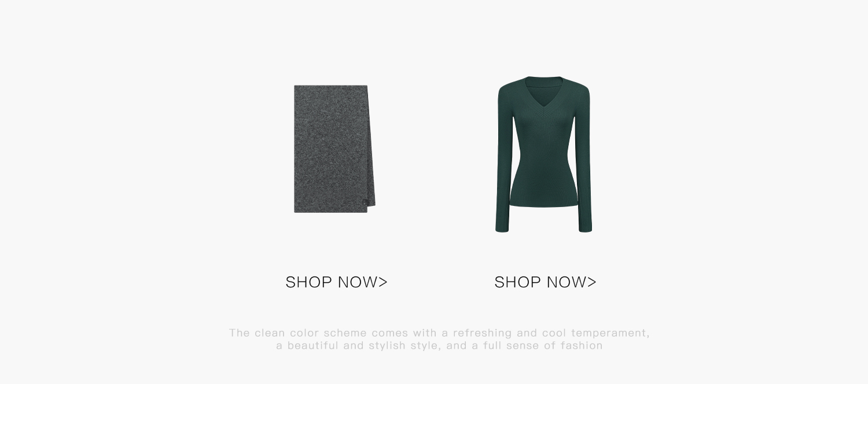Click the folded right edge of scarf
The width and height of the screenshot is (868, 421).
click(371, 147)
